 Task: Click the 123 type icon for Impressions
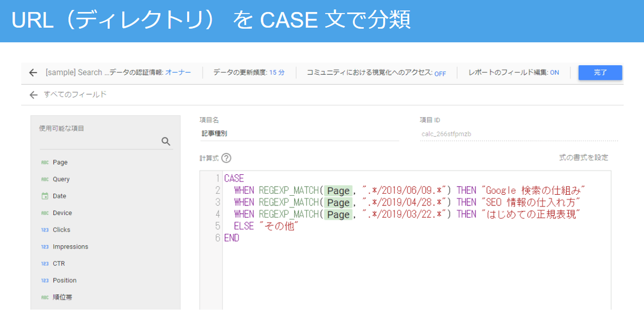[45, 247]
